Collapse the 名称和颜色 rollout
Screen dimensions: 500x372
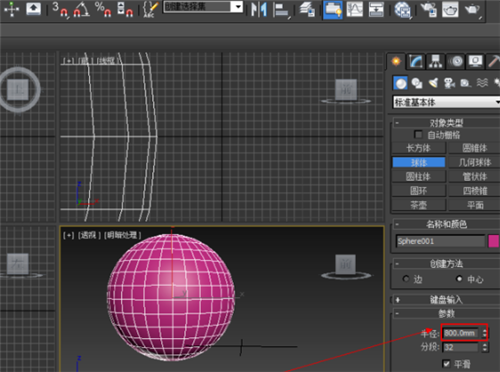click(447, 224)
